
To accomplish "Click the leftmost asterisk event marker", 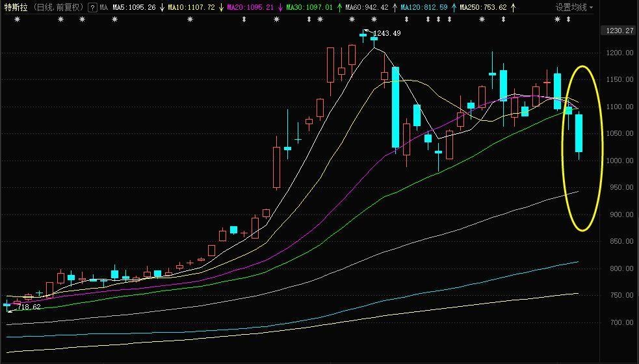I will pos(17,19).
